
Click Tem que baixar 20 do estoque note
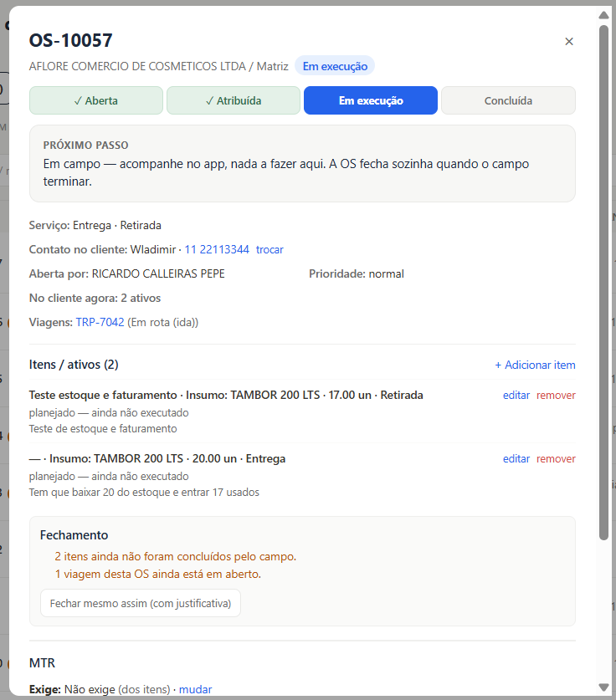pyautogui.click(x=144, y=493)
